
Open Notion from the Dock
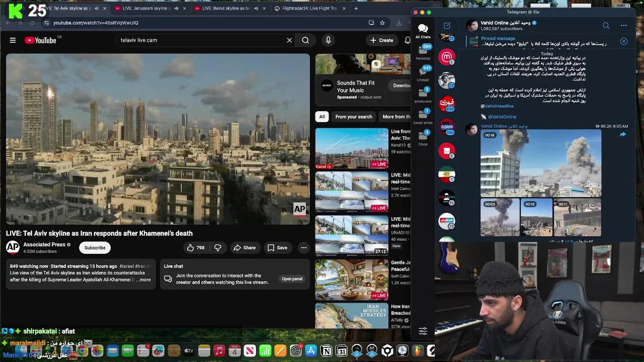pyautogui.click(x=327, y=351)
